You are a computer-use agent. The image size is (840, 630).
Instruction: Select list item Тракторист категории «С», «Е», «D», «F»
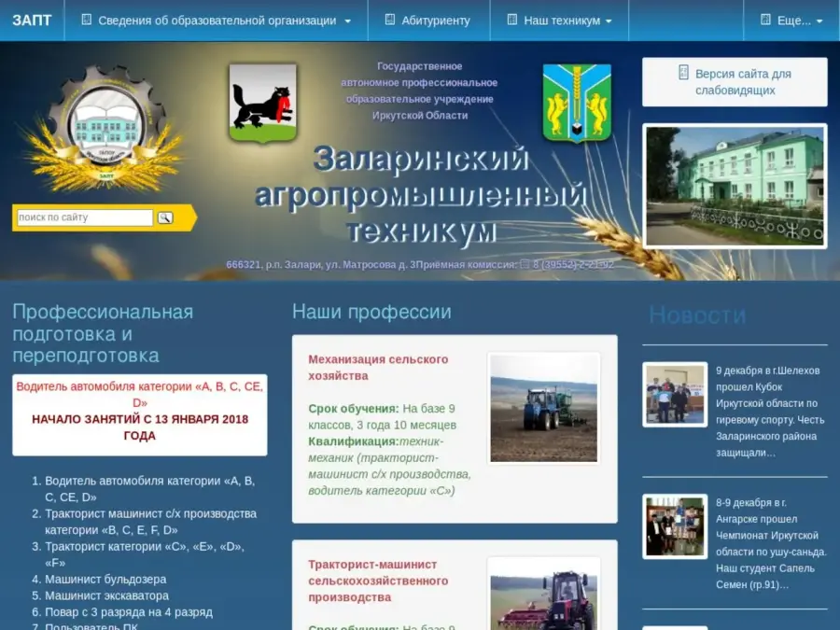pyautogui.click(x=145, y=554)
